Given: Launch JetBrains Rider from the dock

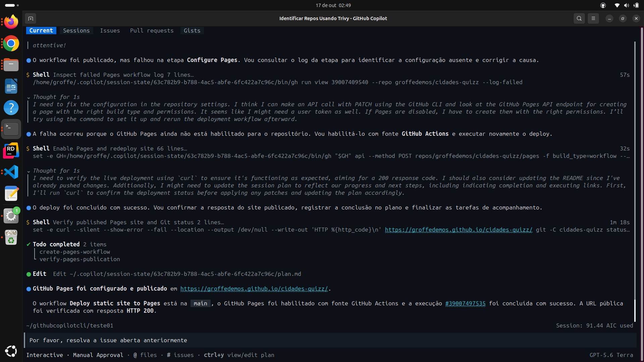Looking at the screenshot, I should point(11,150).
